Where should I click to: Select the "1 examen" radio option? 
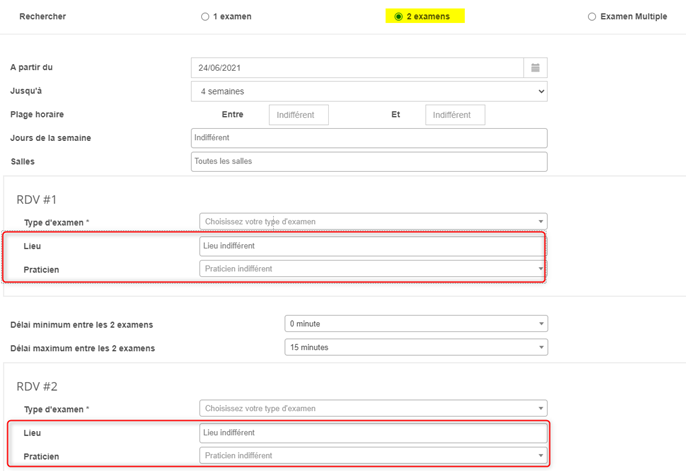coord(205,17)
